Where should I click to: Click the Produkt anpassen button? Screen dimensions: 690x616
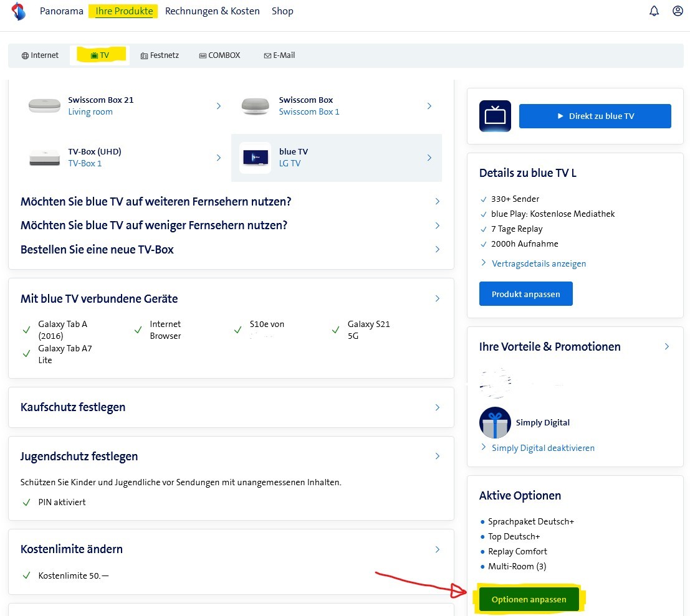tap(525, 294)
